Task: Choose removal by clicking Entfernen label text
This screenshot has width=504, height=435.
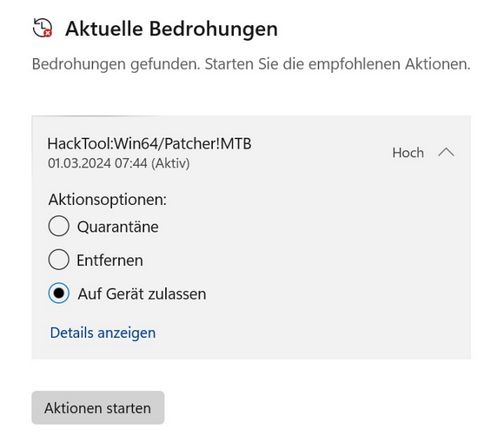Action: pyautogui.click(x=109, y=260)
